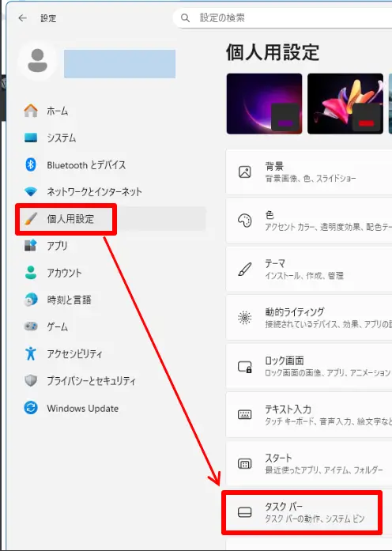Click the アプリ apps icon
Viewport: 392px width, 551px height.
[31, 245]
